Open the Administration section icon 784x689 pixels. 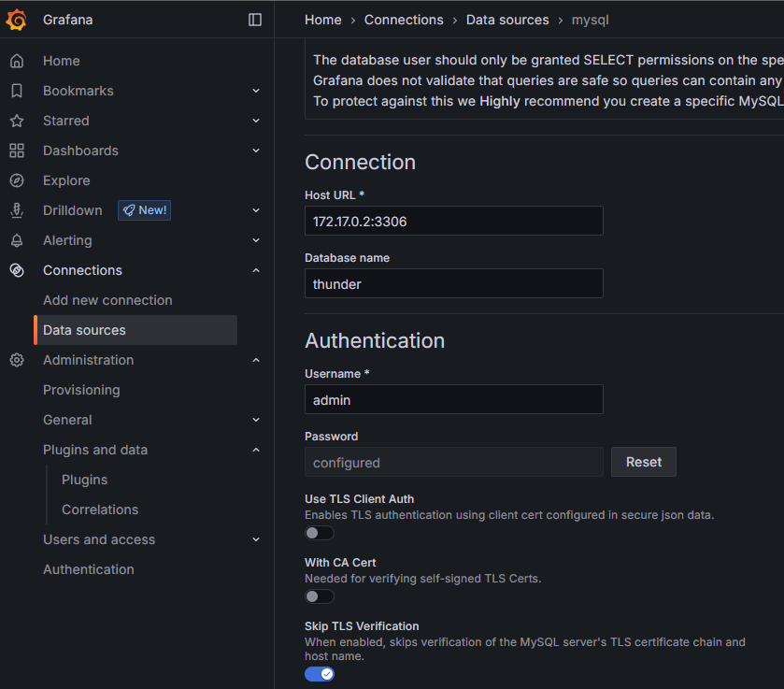[17, 359]
